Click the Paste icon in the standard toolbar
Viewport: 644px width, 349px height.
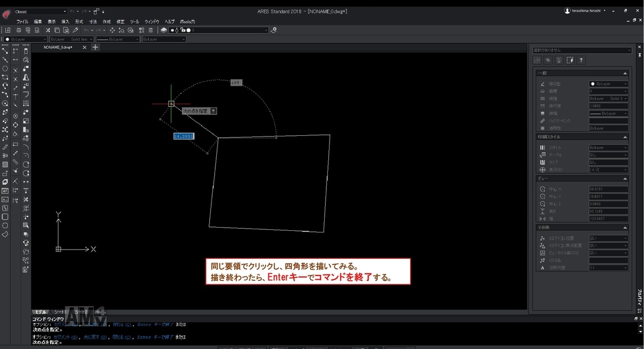(x=65, y=30)
